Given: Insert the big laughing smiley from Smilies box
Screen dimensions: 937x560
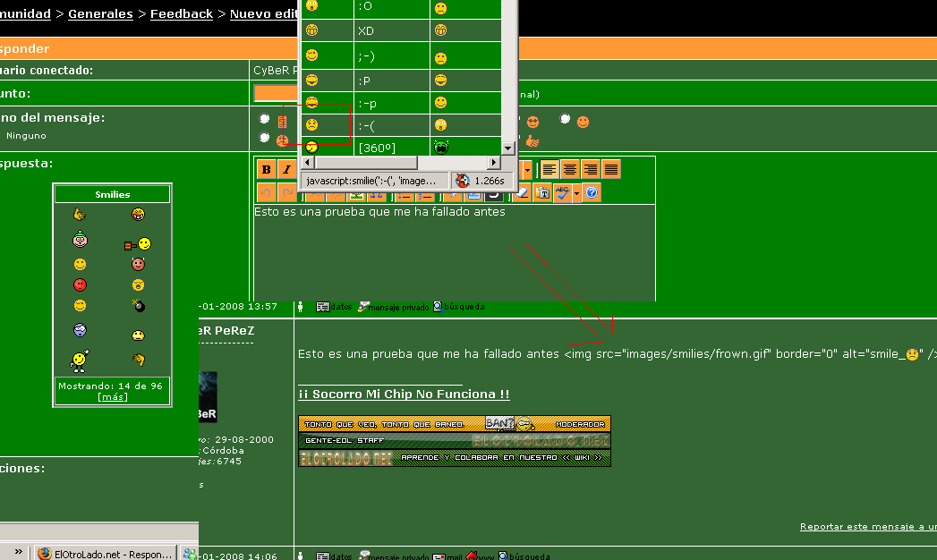Looking at the screenshot, I should point(138,215).
